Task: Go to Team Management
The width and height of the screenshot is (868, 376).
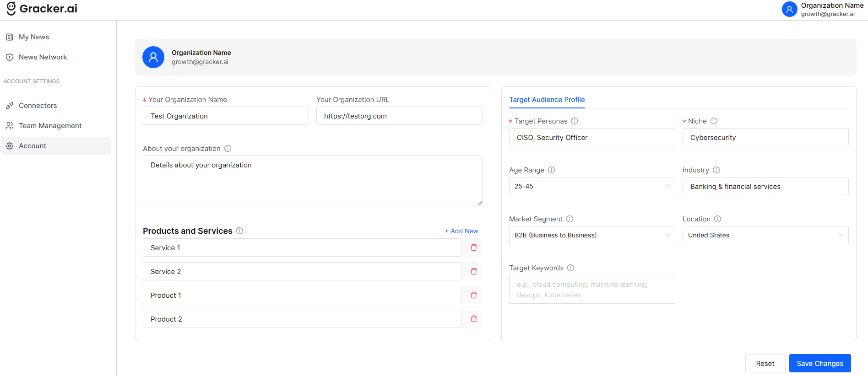Action: click(x=56, y=126)
